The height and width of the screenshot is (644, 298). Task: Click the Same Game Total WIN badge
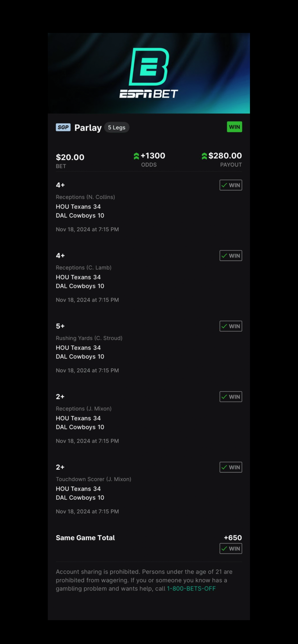pos(231,548)
